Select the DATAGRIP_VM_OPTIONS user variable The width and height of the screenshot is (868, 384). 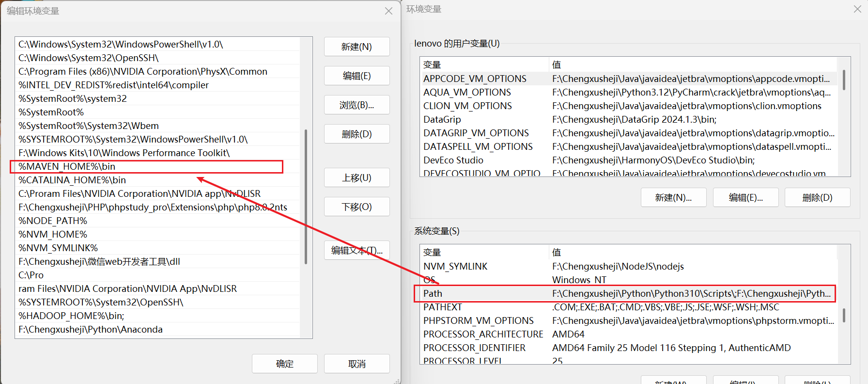click(628, 133)
